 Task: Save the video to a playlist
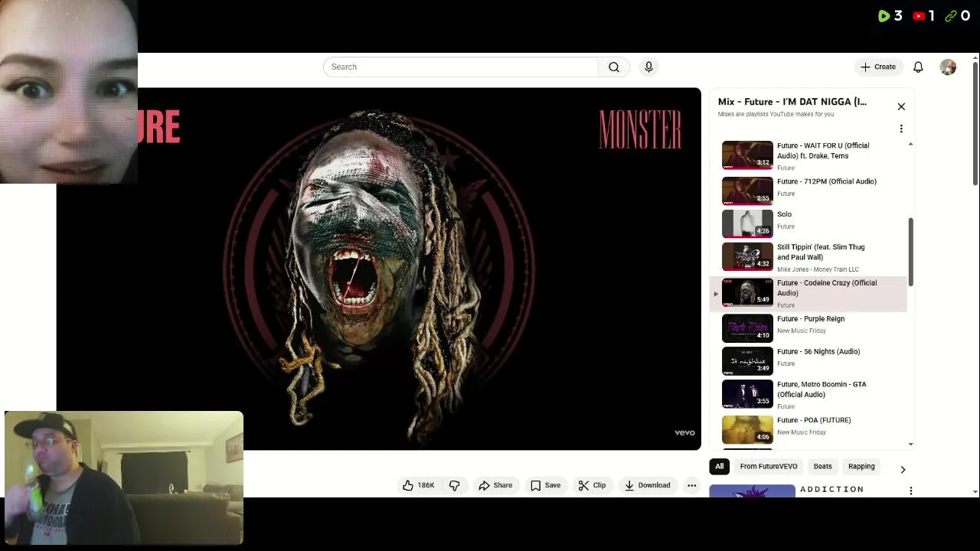(x=545, y=485)
